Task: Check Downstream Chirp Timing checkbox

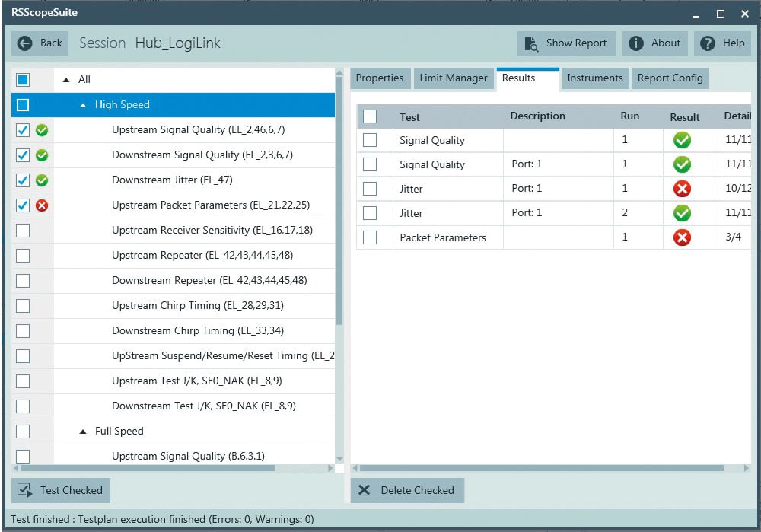Action: point(23,331)
